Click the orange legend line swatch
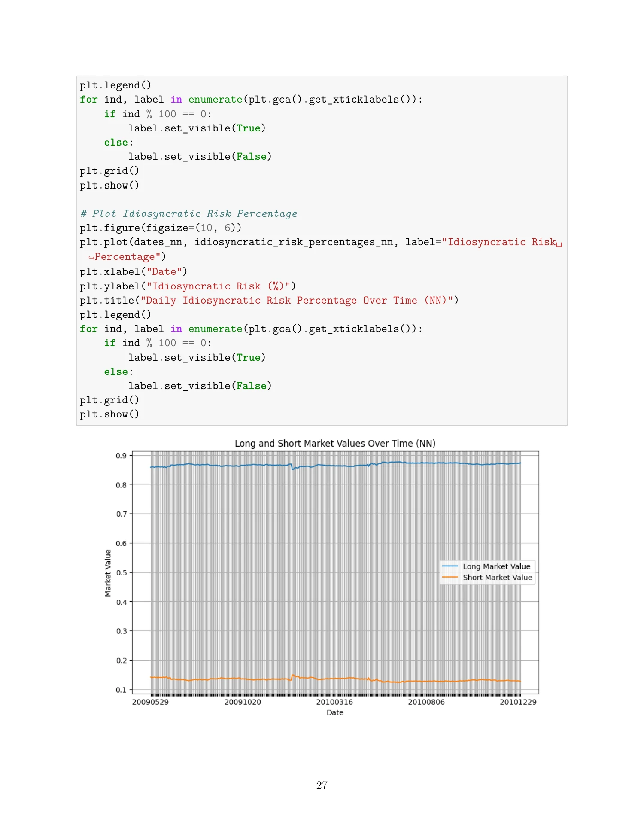 [x=450, y=578]
